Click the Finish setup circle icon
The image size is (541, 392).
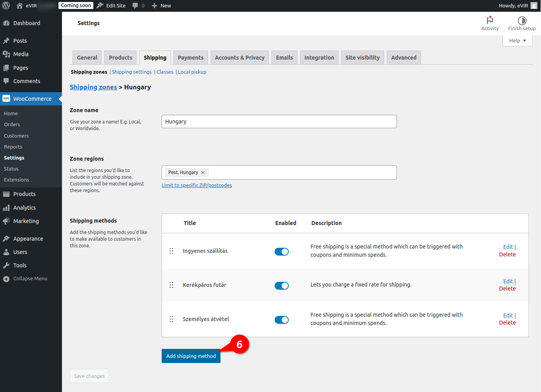point(522,20)
